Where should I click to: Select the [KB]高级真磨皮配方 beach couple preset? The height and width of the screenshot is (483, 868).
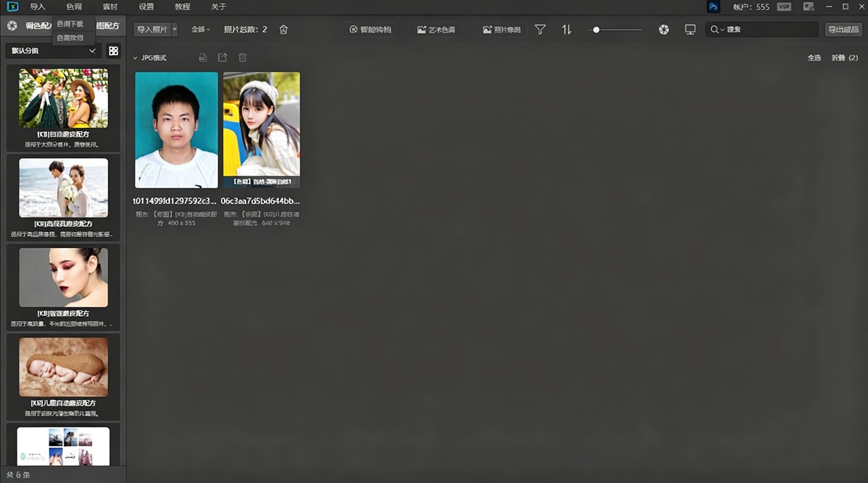[64, 188]
